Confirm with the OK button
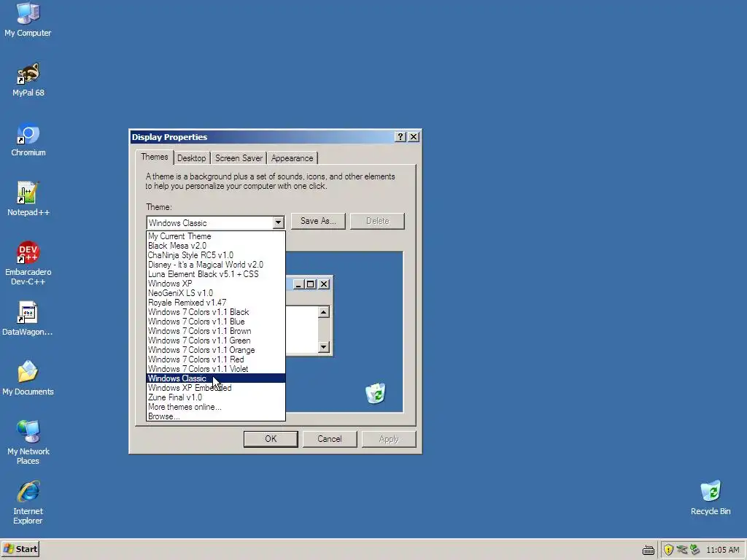The height and width of the screenshot is (560, 747). click(271, 439)
